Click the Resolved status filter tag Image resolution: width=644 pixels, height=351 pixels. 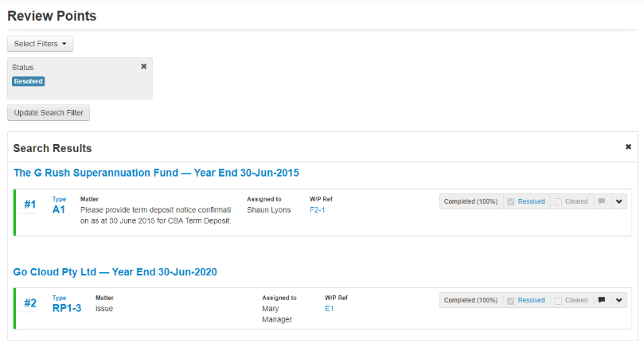pos(28,81)
